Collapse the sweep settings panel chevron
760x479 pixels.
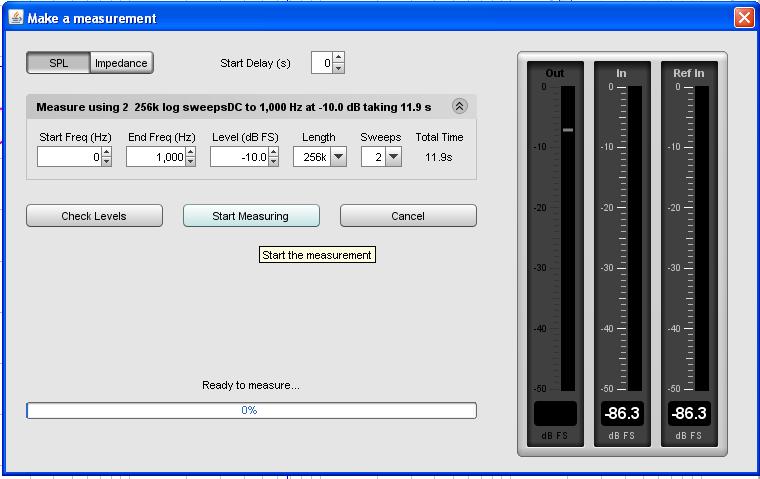[459, 106]
